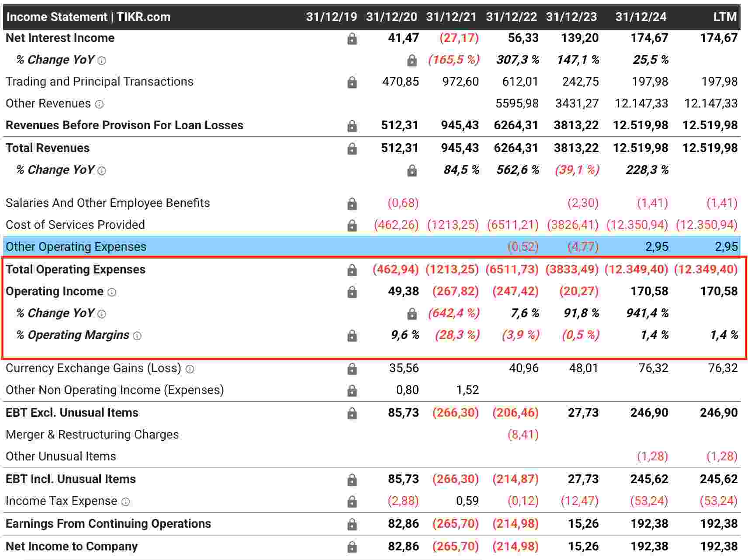Viewport: 748px width, 560px height.
Task: Click the lock icon in the Trading and Principal Transactions row
Action: coord(352,83)
